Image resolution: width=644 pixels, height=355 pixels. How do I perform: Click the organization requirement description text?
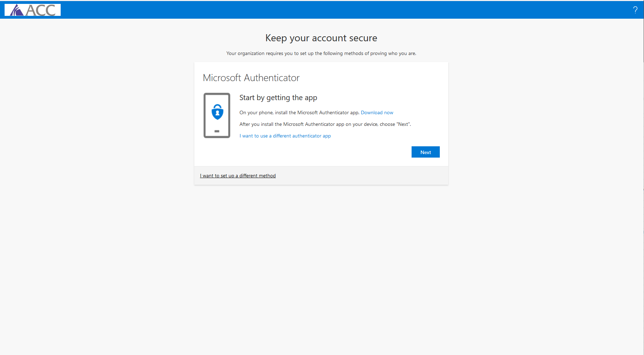321,53
